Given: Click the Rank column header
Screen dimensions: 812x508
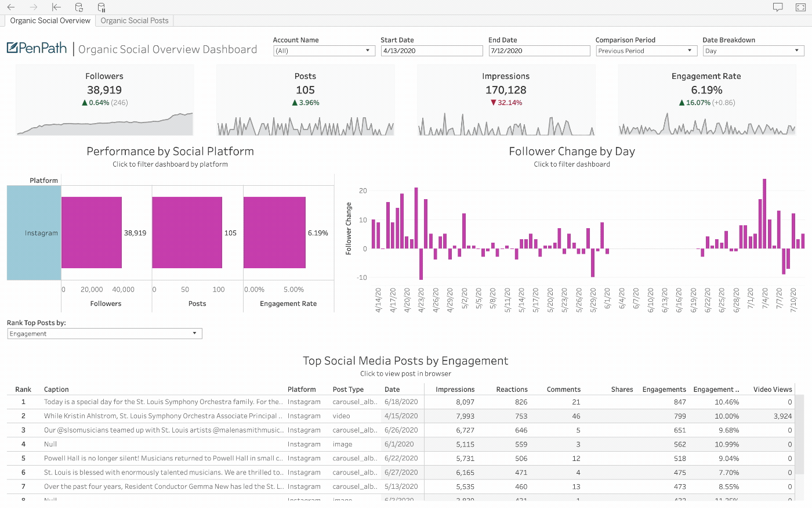Looking at the screenshot, I should (x=23, y=390).
